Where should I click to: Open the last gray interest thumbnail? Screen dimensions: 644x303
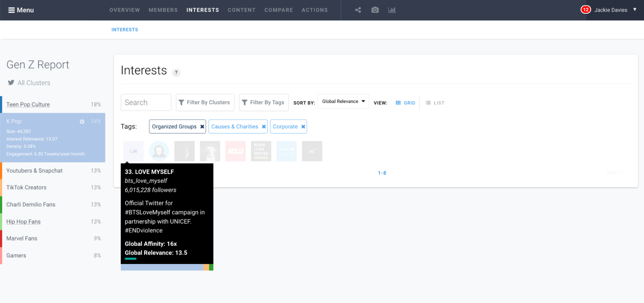[312, 151]
